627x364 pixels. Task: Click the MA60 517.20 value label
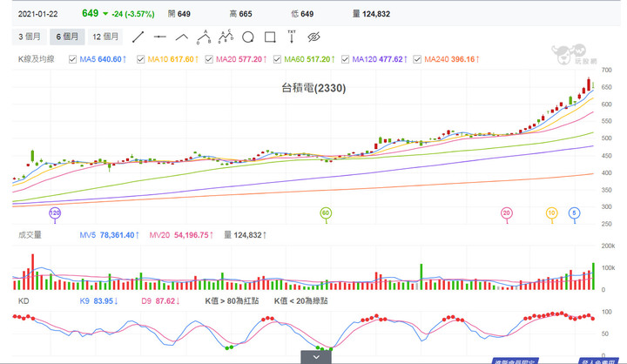309,59
